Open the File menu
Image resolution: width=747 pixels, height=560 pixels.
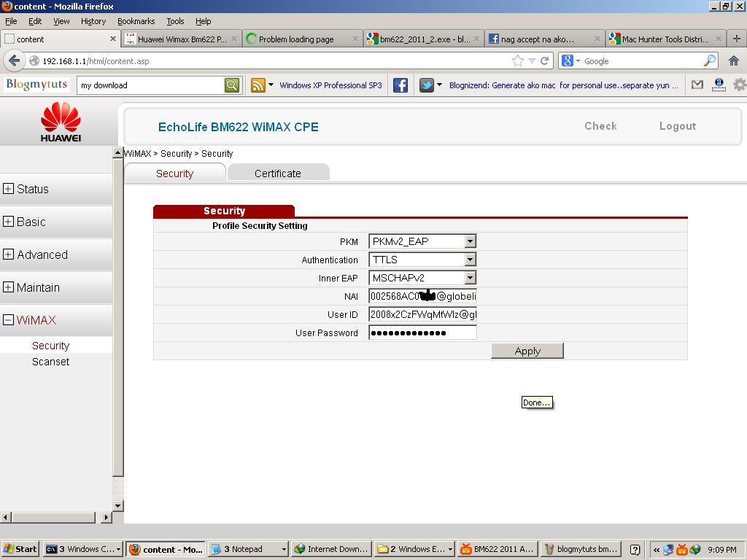tap(11, 21)
